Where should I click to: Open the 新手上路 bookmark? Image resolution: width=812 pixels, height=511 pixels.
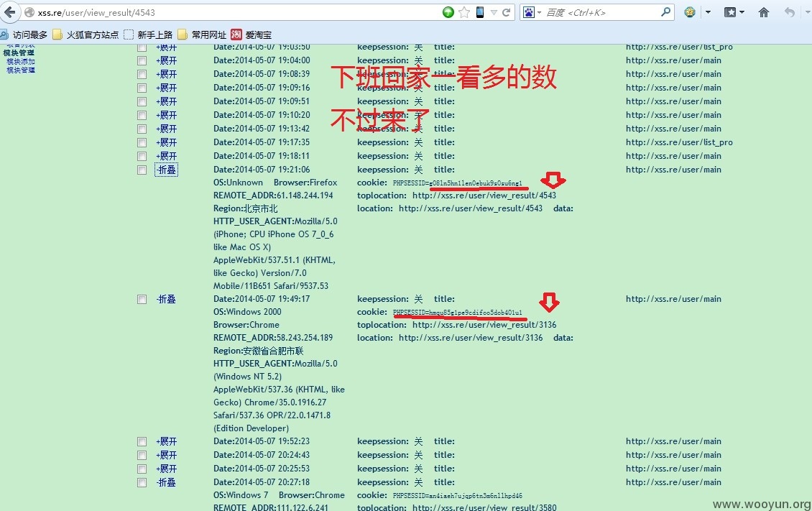coord(149,34)
